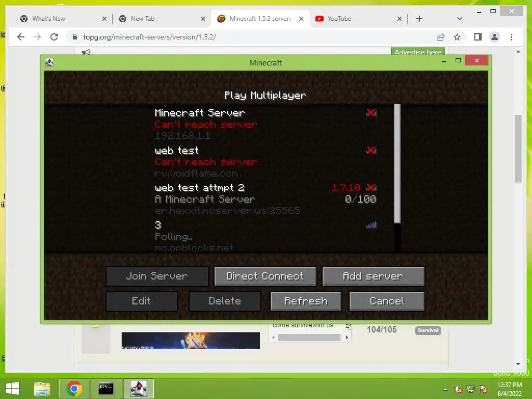Viewport: 532px width, 399px height.
Task: Open a new Chrome tab
Action: (419, 19)
